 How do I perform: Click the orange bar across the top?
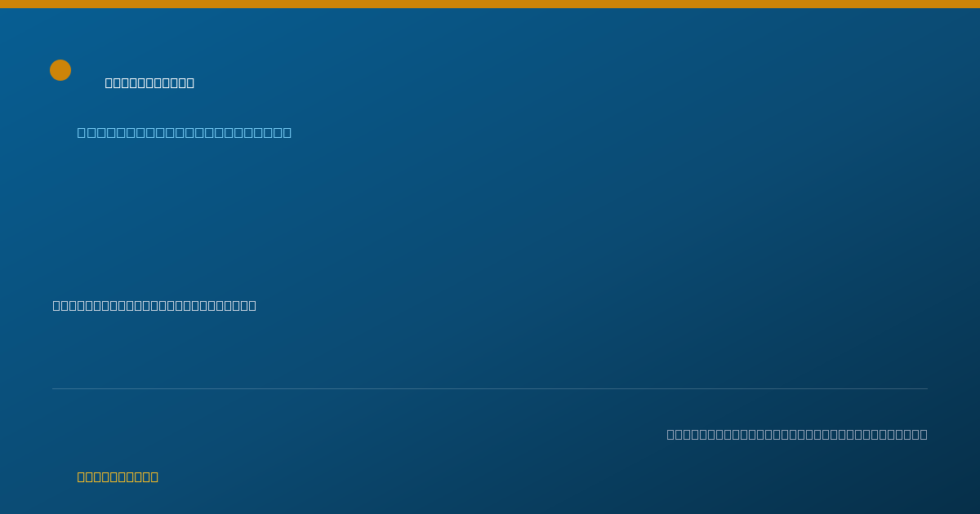pyautogui.click(x=490, y=4)
